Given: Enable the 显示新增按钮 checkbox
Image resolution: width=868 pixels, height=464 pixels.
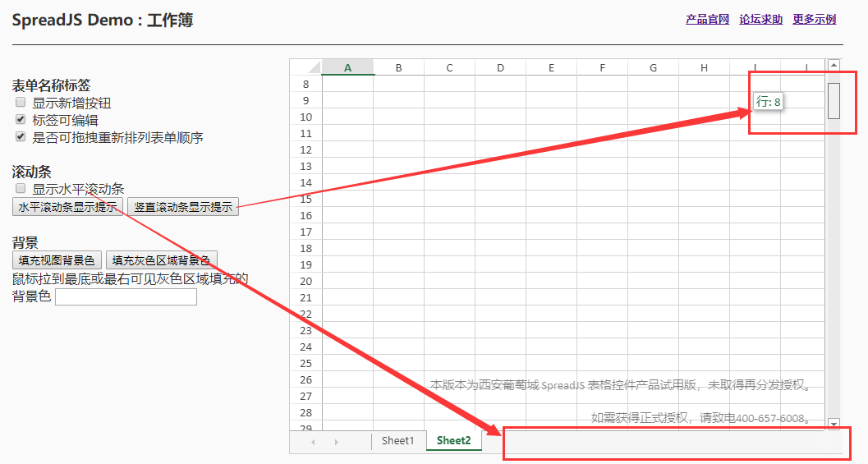Looking at the screenshot, I should (x=21, y=103).
